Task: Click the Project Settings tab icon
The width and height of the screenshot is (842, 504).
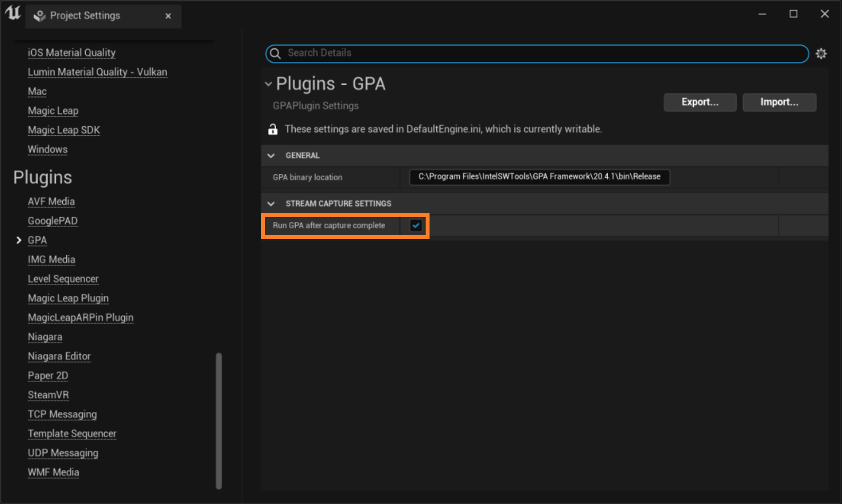Action: click(39, 16)
